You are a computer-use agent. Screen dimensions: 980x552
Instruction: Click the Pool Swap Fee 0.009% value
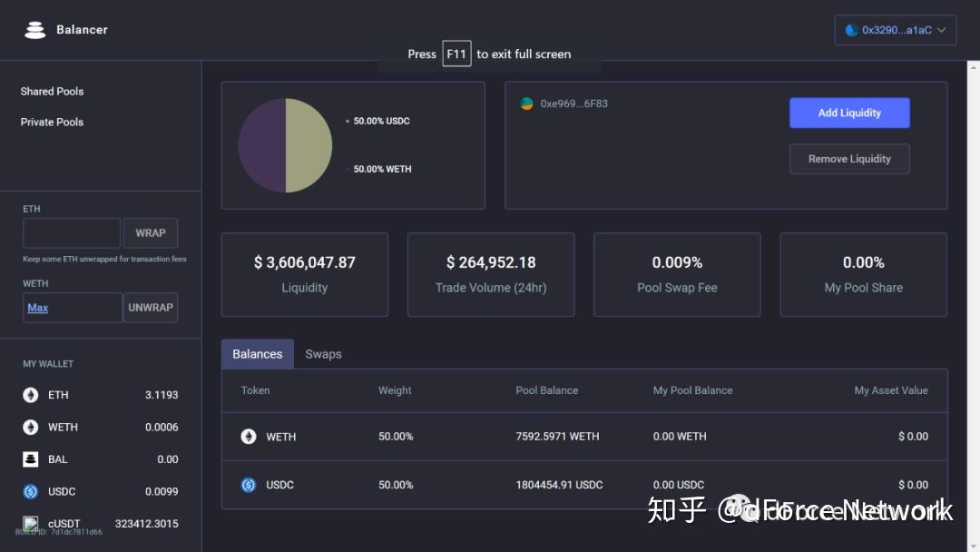677,262
